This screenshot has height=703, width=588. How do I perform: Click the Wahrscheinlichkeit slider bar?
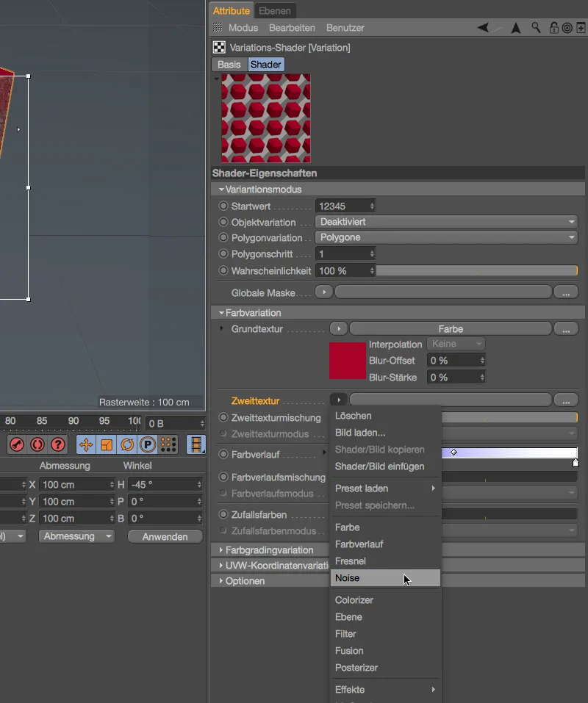pyautogui.click(x=477, y=270)
